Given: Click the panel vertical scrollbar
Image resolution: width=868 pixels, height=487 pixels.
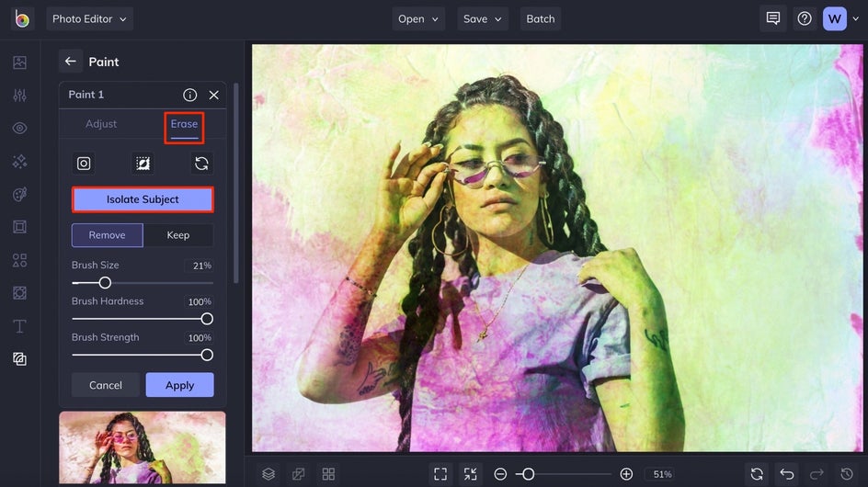Looking at the screenshot, I should (236, 183).
